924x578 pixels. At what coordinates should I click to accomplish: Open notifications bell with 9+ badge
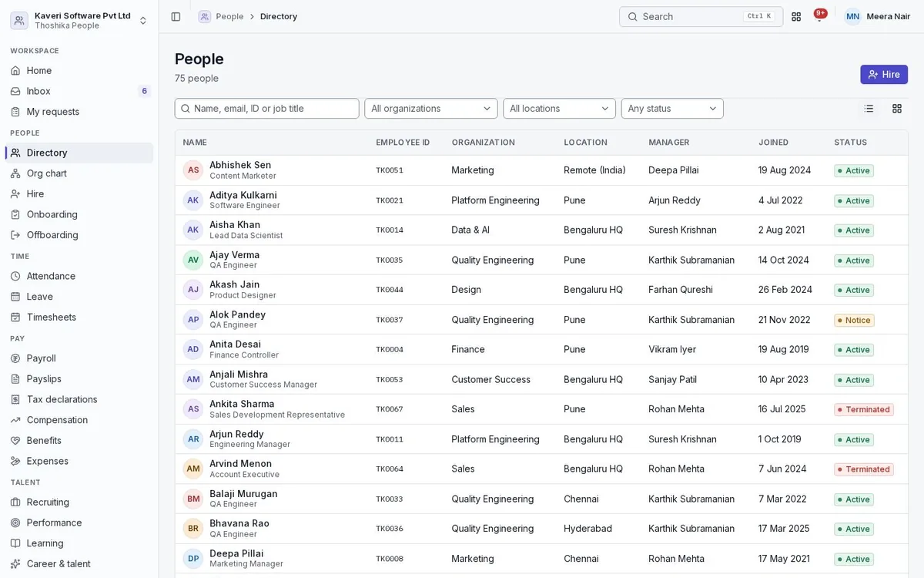[819, 16]
